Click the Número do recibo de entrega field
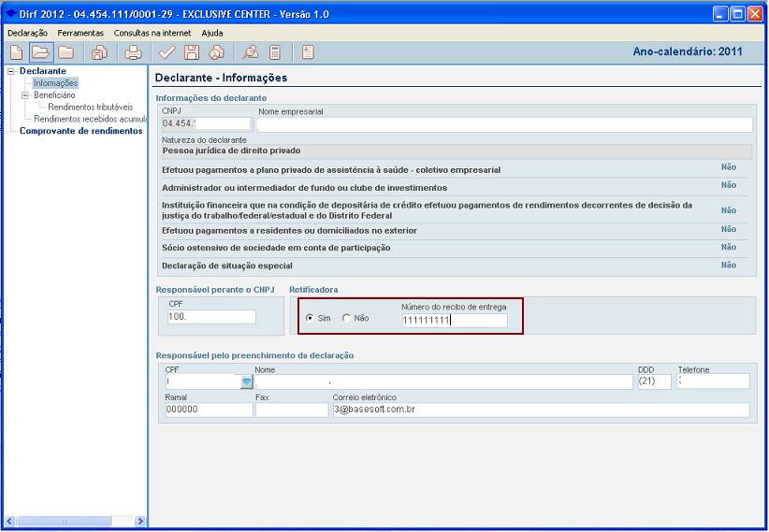Viewport: 769px width, 532px height. [454, 321]
